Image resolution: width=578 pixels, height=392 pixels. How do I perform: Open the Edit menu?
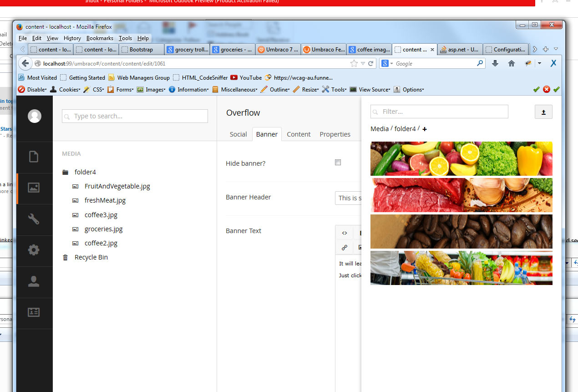(37, 38)
